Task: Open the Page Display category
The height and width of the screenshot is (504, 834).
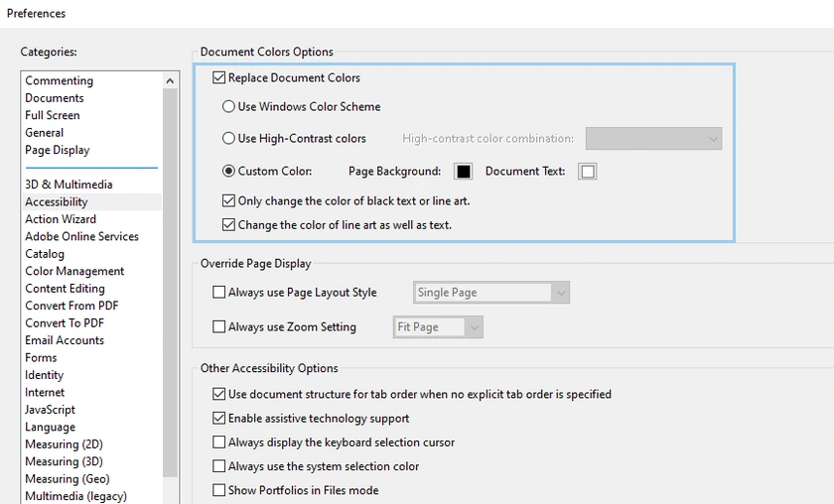Action: pyautogui.click(x=58, y=151)
